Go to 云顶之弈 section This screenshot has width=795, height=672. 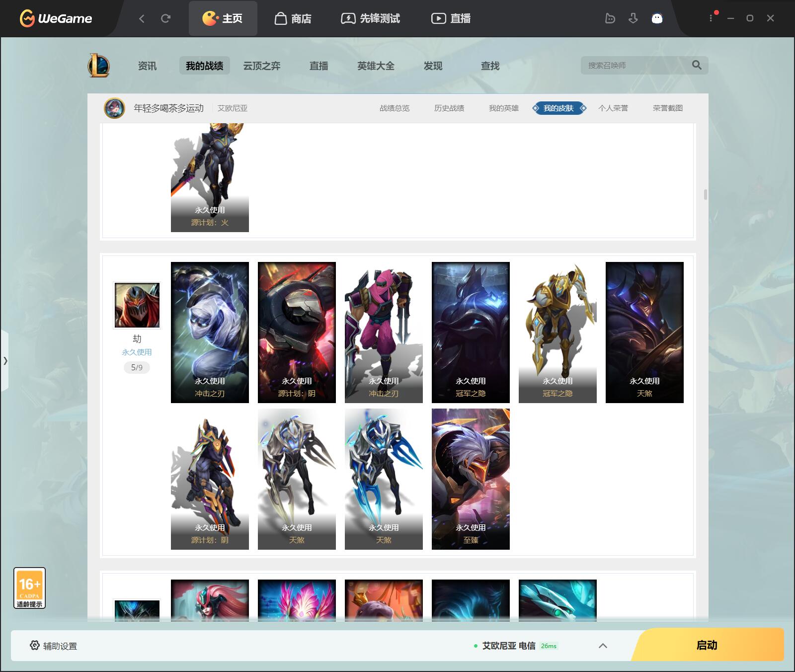pyautogui.click(x=261, y=66)
